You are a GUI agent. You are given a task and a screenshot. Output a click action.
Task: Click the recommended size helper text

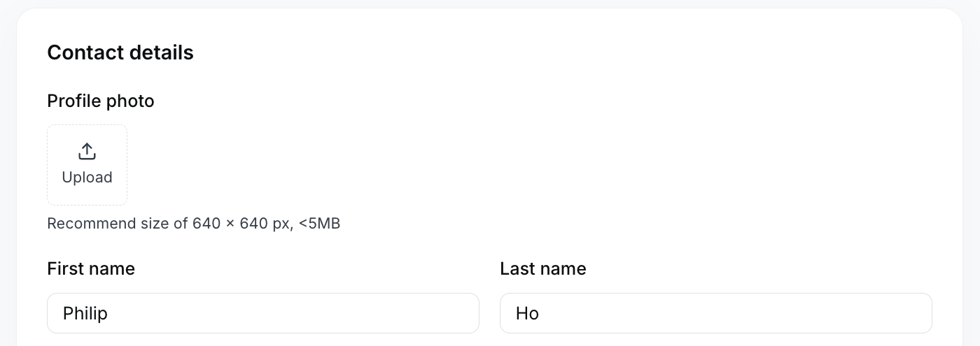[194, 224]
